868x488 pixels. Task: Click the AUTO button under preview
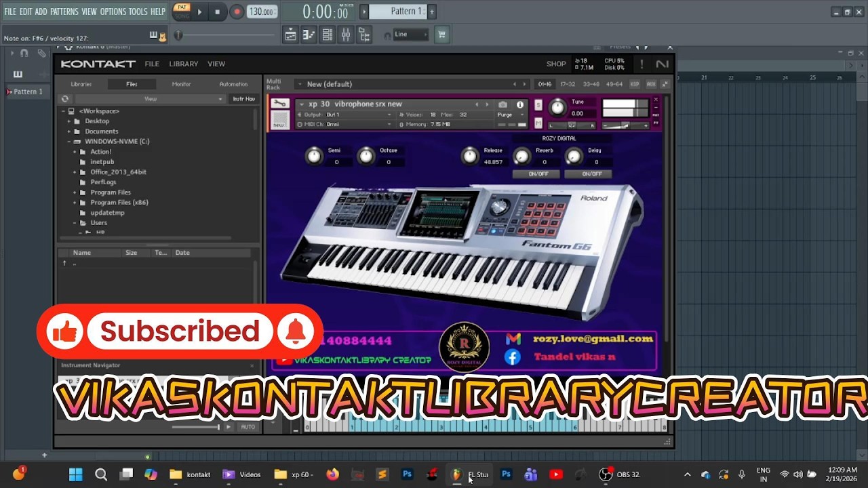point(248,427)
